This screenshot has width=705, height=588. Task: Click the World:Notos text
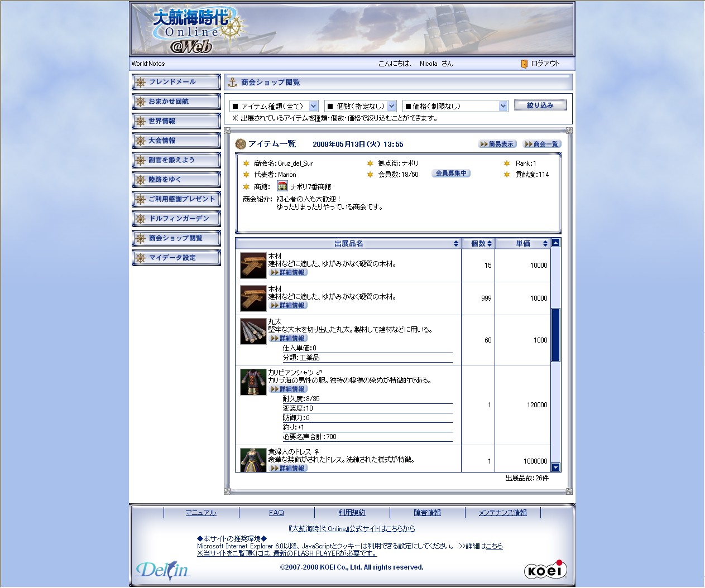point(148,64)
